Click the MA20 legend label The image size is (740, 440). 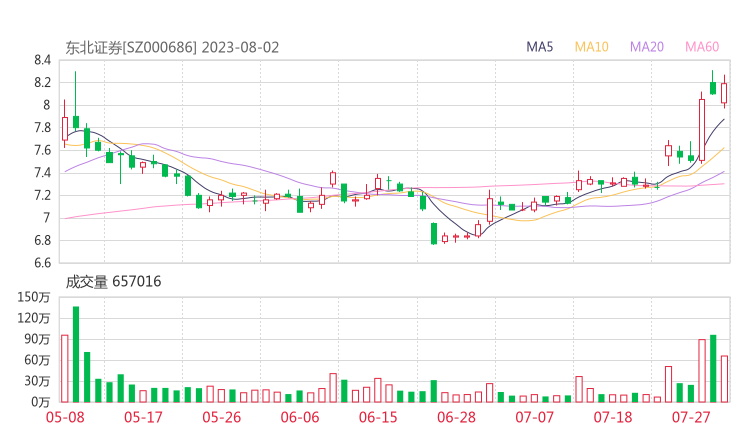pyautogui.click(x=647, y=47)
